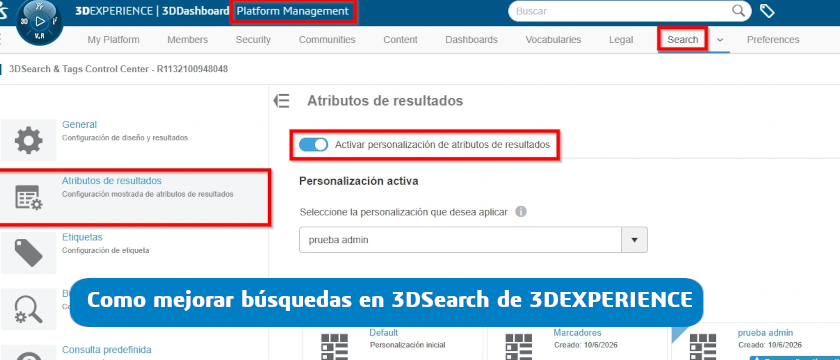The width and height of the screenshot is (840, 360).
Task: Select the Content tab
Action: tap(400, 40)
